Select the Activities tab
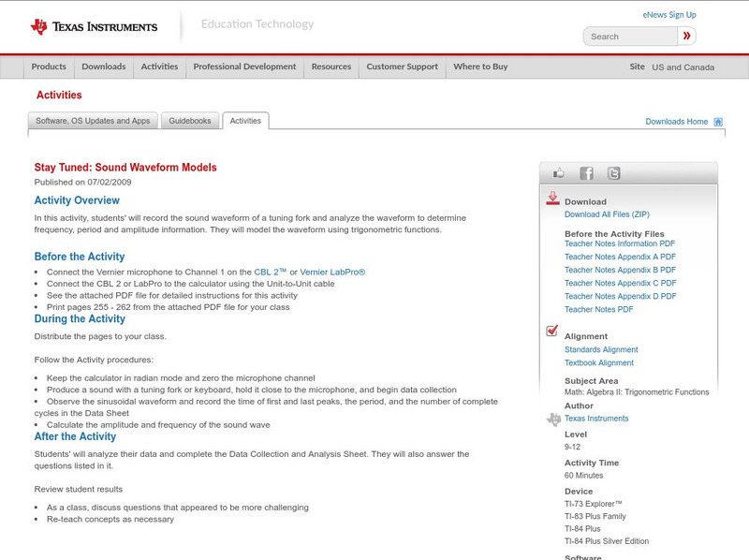Image resolution: width=749 pixels, height=560 pixels. 245,121
